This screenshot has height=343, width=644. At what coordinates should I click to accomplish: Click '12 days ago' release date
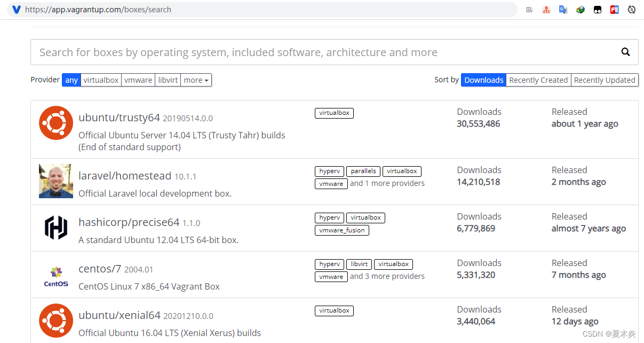[x=575, y=321]
